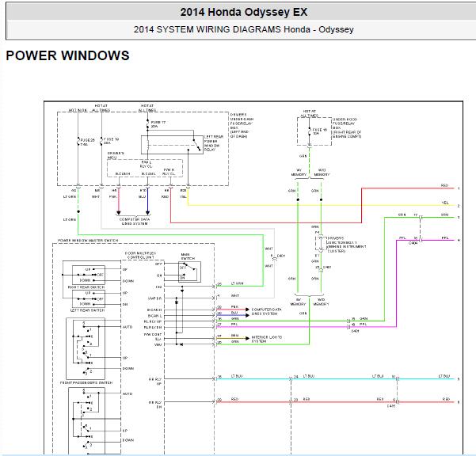The image size is (476, 456).
Task: Click the Fuse 17 symbol
Action: tap(148, 125)
